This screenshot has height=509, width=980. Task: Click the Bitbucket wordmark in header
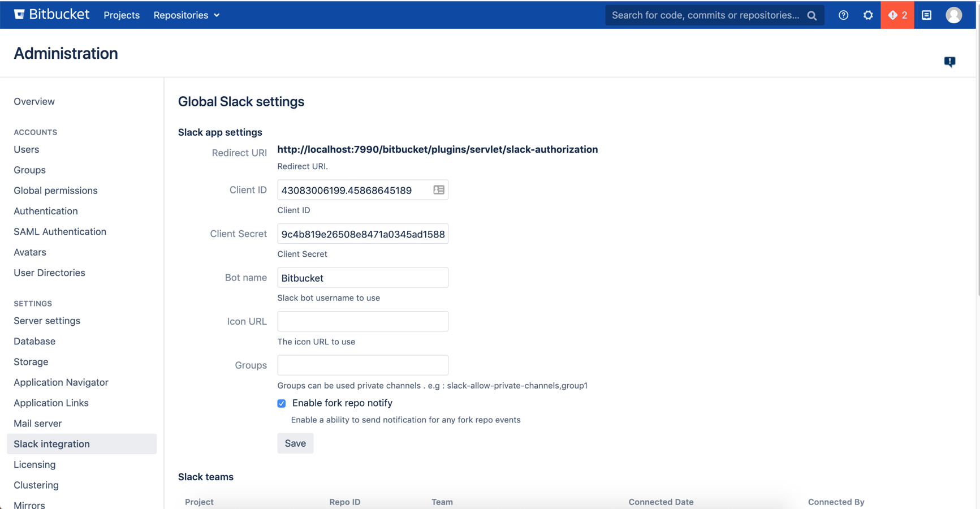[59, 14]
